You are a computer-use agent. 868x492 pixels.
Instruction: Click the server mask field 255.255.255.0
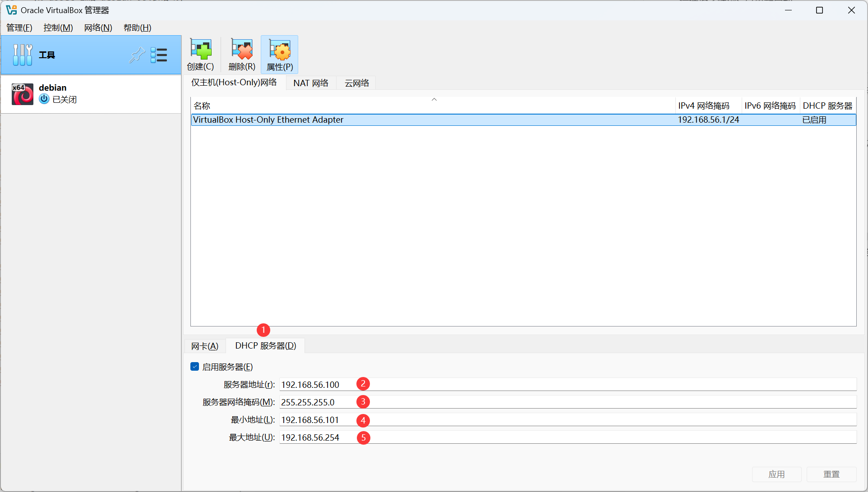568,402
